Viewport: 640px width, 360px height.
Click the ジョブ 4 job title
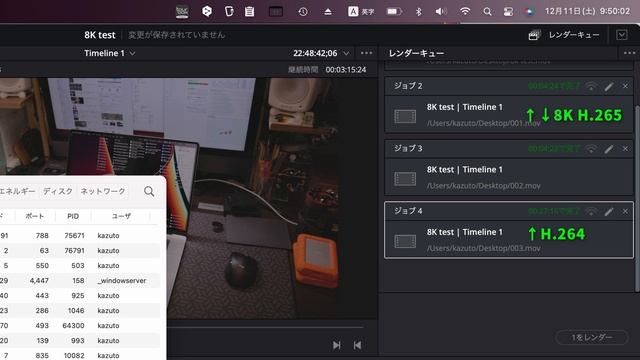(x=408, y=211)
